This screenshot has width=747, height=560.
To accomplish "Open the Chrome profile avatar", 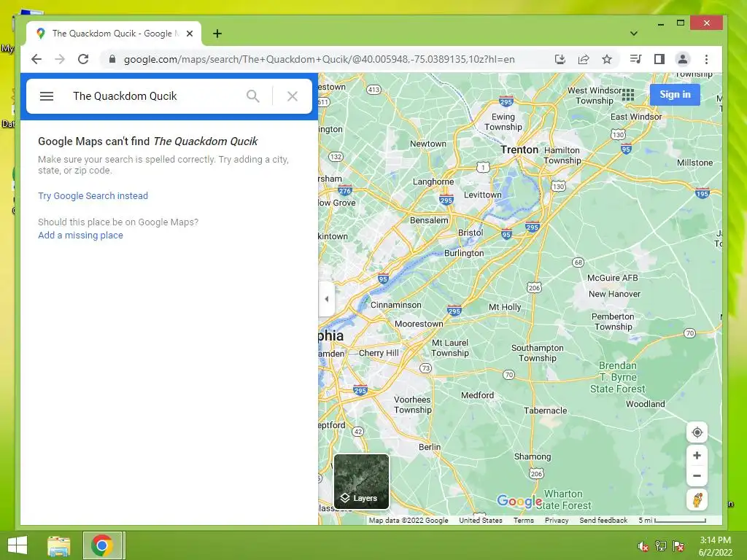I will pos(683,59).
